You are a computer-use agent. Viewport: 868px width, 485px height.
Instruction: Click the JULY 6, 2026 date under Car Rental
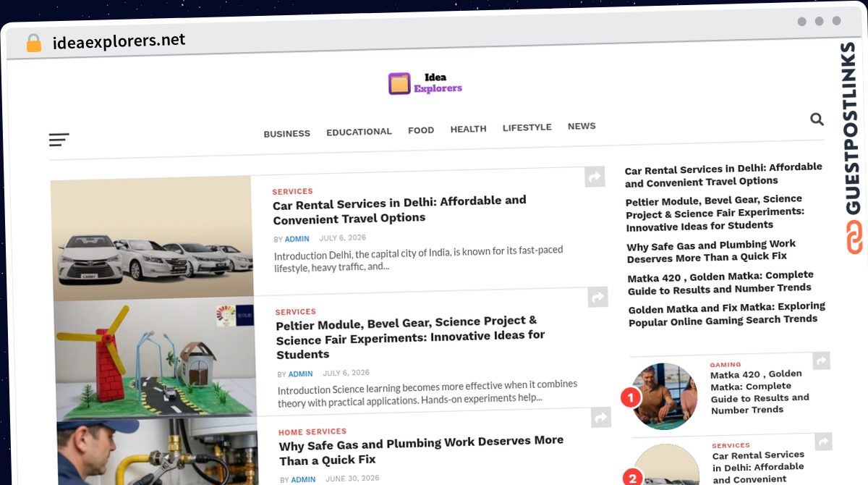[x=342, y=237]
